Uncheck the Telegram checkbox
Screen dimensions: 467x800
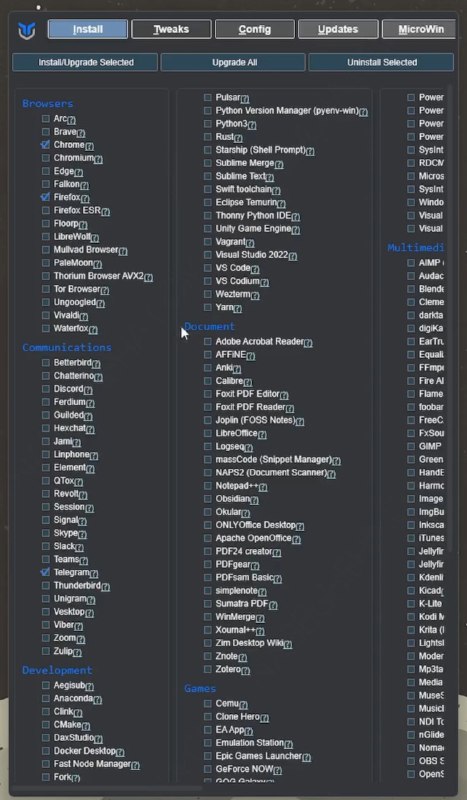coord(45,572)
